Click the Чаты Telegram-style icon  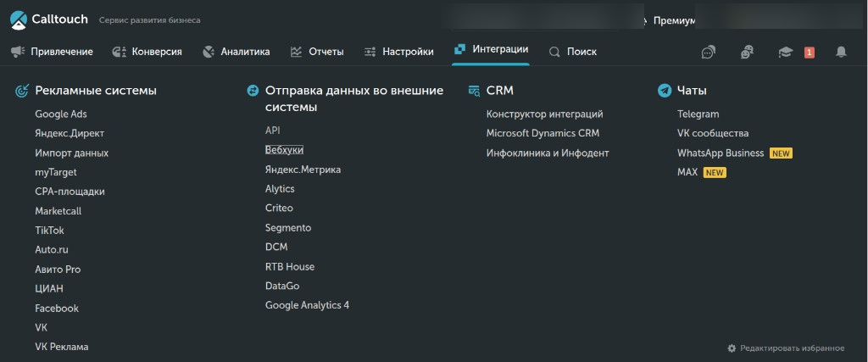point(665,91)
